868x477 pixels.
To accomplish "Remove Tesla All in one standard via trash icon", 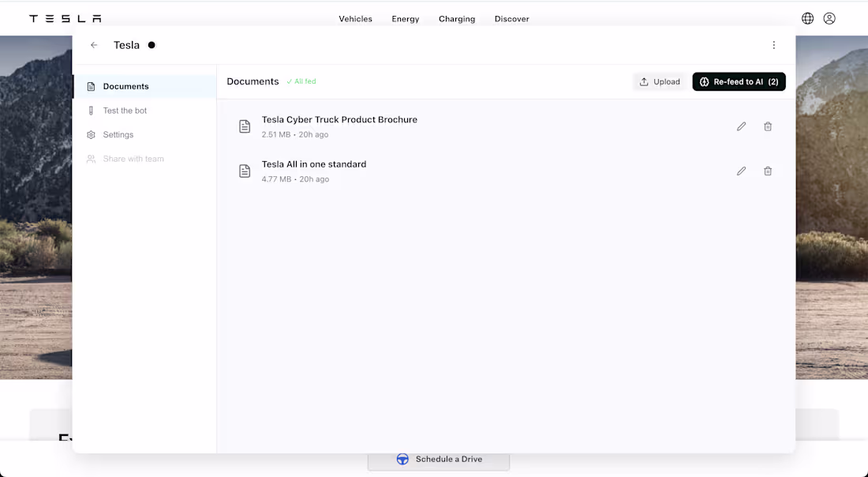I will pyautogui.click(x=768, y=171).
